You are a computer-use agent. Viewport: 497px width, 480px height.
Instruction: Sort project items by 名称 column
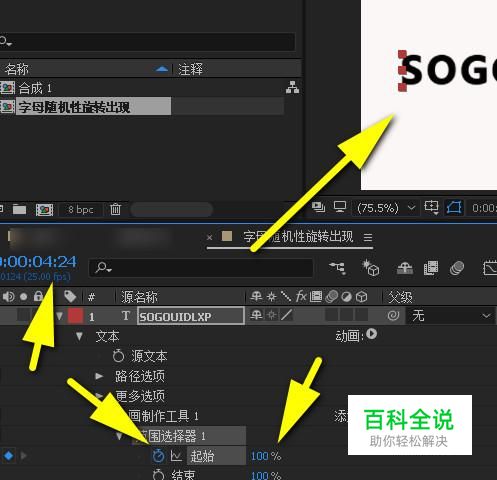pyautogui.click(x=17, y=69)
